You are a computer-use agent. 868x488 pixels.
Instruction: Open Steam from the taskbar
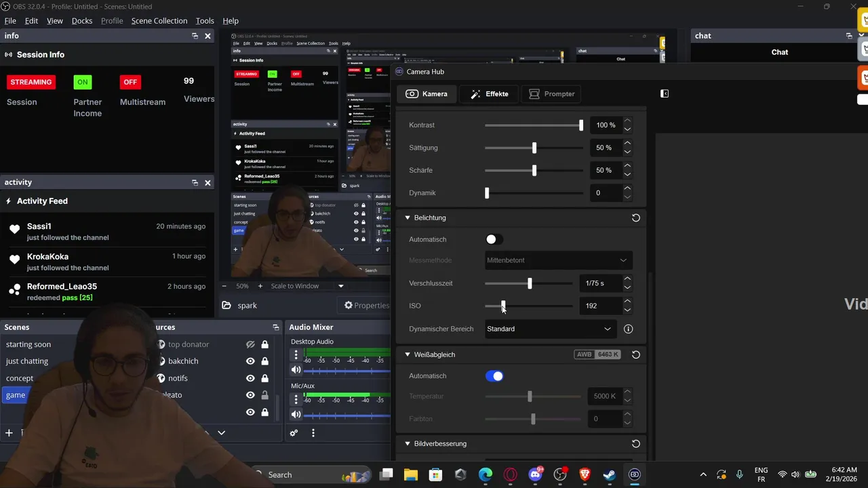click(610, 474)
